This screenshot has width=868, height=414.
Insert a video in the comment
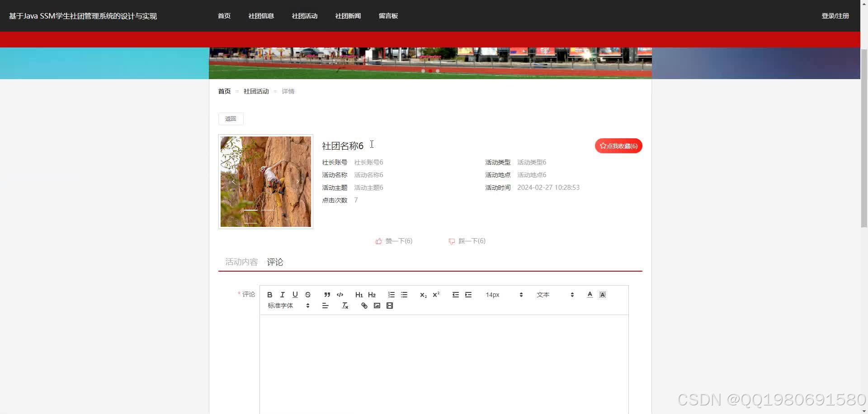pos(390,306)
